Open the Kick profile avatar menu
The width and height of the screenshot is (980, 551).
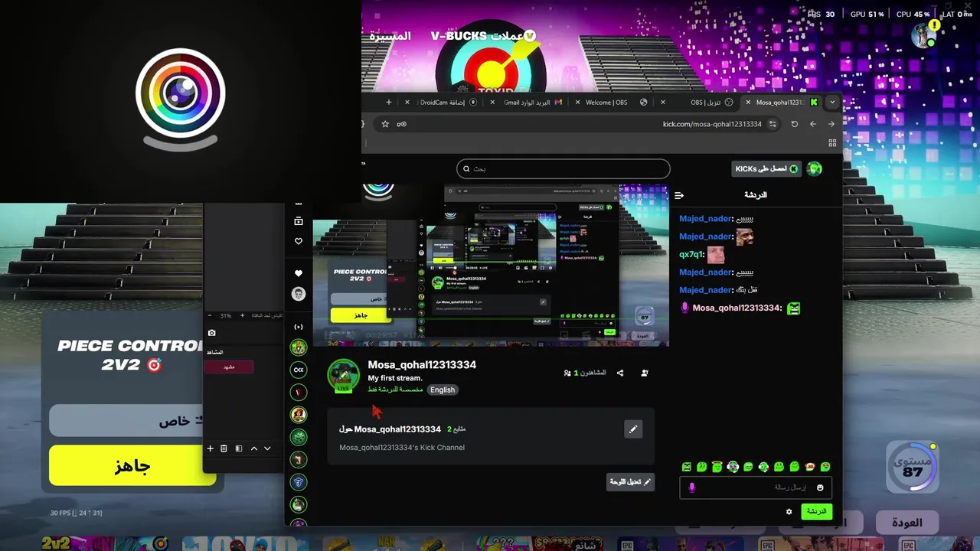coord(815,168)
